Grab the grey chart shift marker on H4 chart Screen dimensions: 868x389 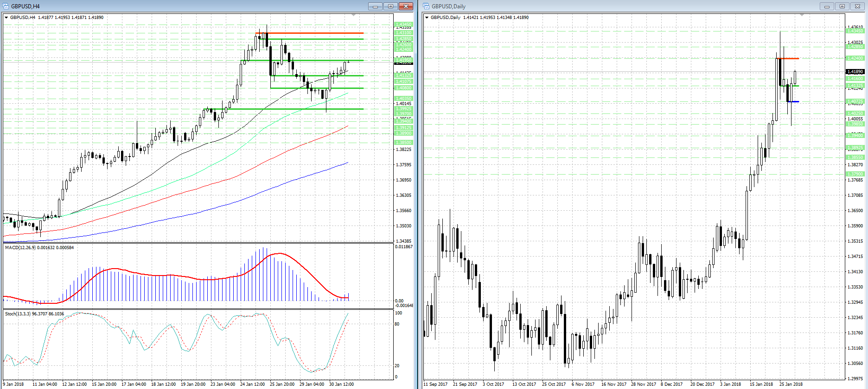click(354, 15)
